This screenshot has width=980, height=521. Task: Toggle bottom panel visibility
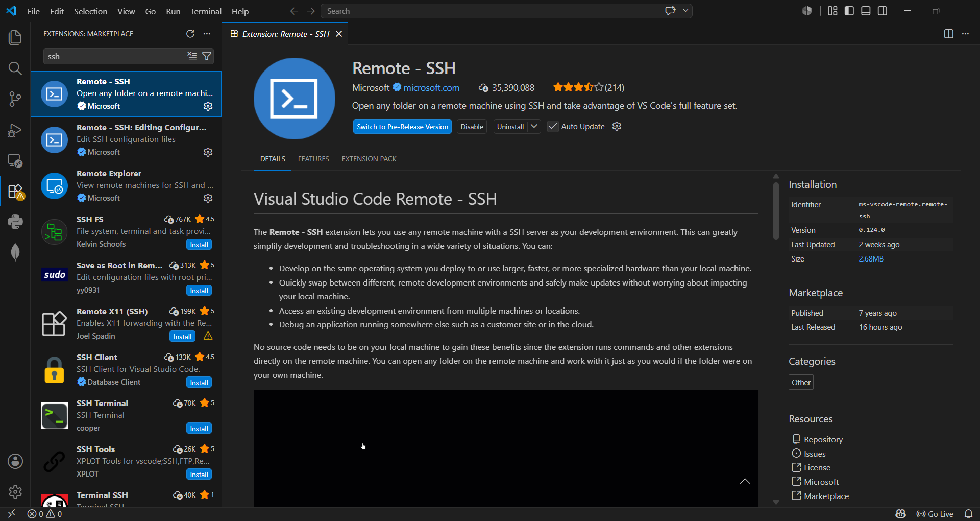[866, 11]
